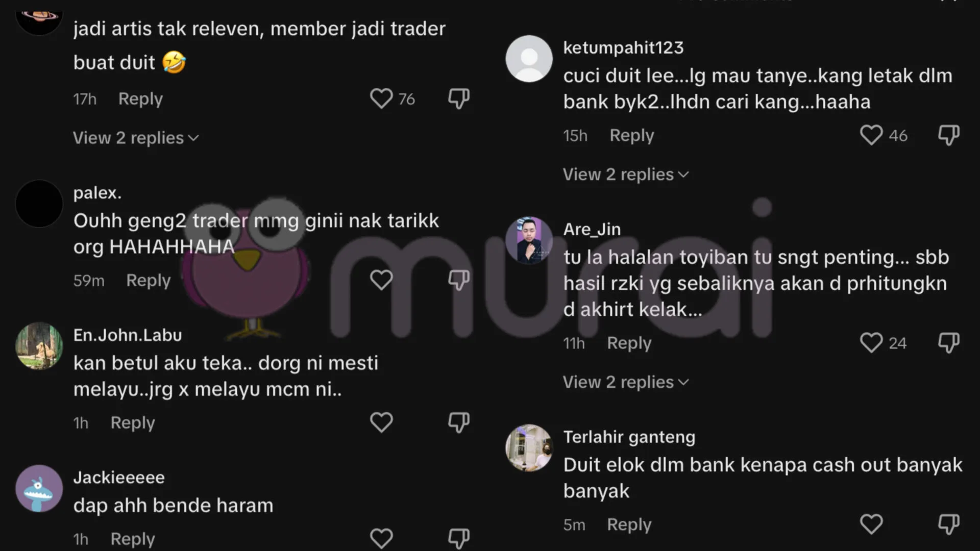Open ketumpahit123 username profile
Image resolution: width=980 pixels, height=551 pixels.
pos(623,47)
